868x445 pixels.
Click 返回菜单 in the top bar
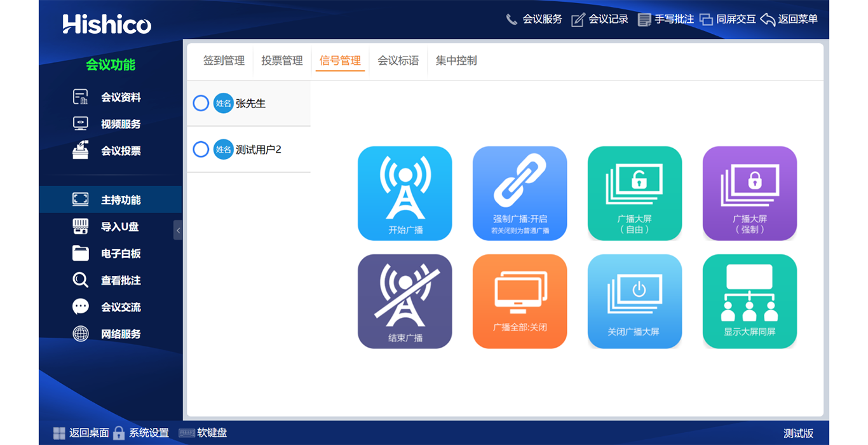point(789,20)
